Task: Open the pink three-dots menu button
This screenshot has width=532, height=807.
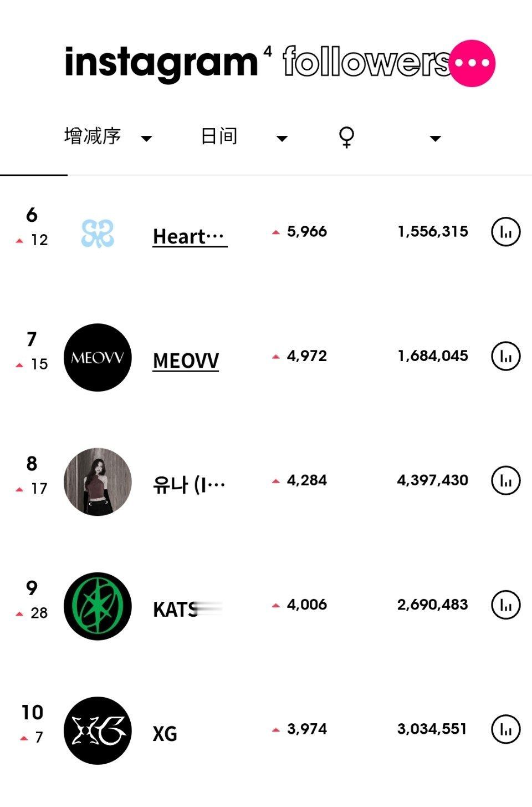Action: point(472,63)
